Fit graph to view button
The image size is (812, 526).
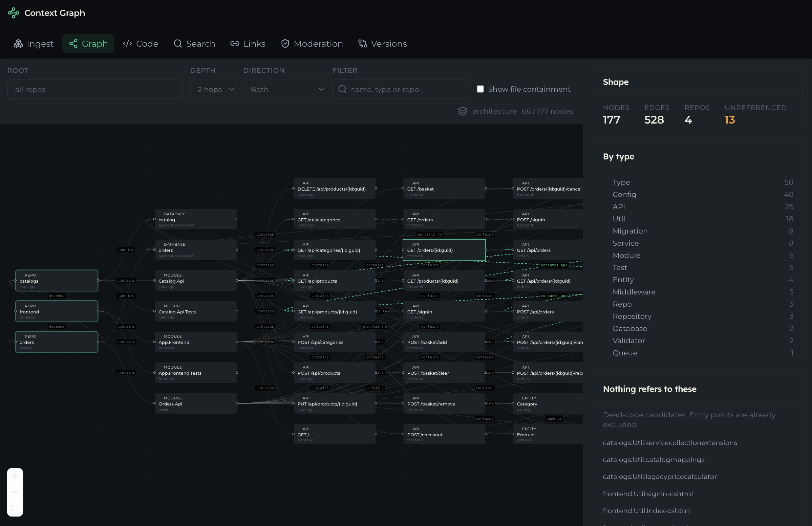pos(15,508)
